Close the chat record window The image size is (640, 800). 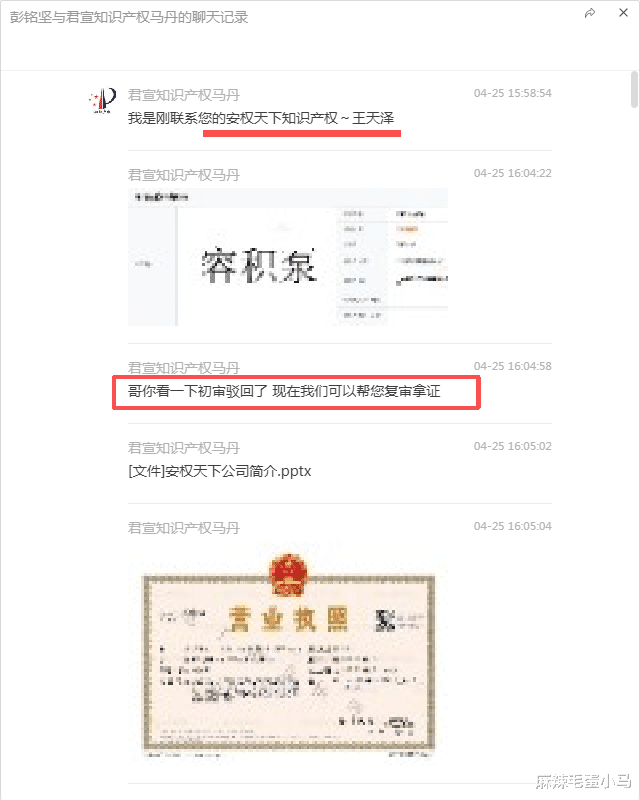623,13
